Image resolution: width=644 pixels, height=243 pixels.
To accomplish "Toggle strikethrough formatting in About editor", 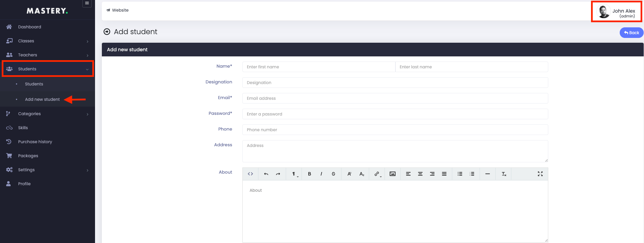I will coord(333,174).
